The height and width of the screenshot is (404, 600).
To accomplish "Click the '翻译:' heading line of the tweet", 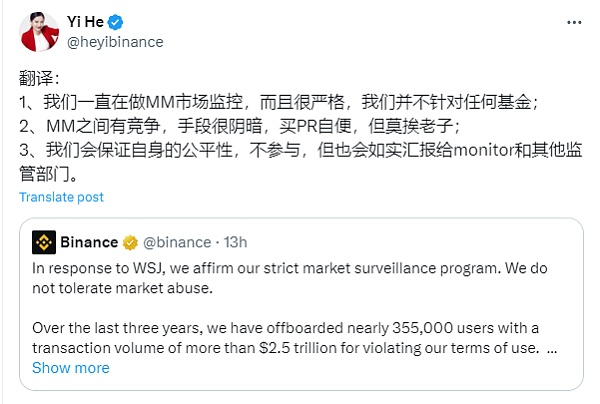I will point(42,78).
